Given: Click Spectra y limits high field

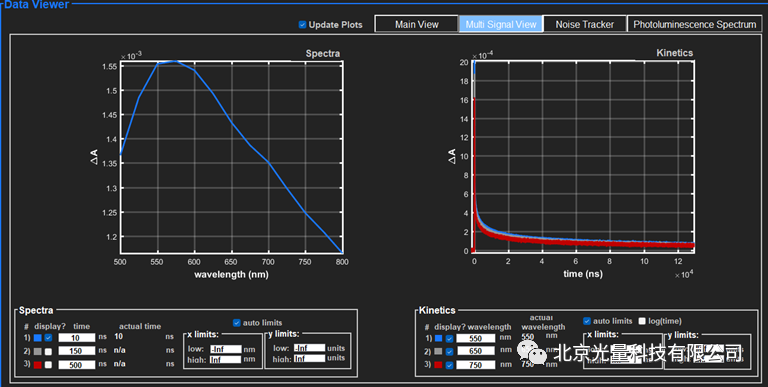Looking at the screenshot, I should [309, 359].
